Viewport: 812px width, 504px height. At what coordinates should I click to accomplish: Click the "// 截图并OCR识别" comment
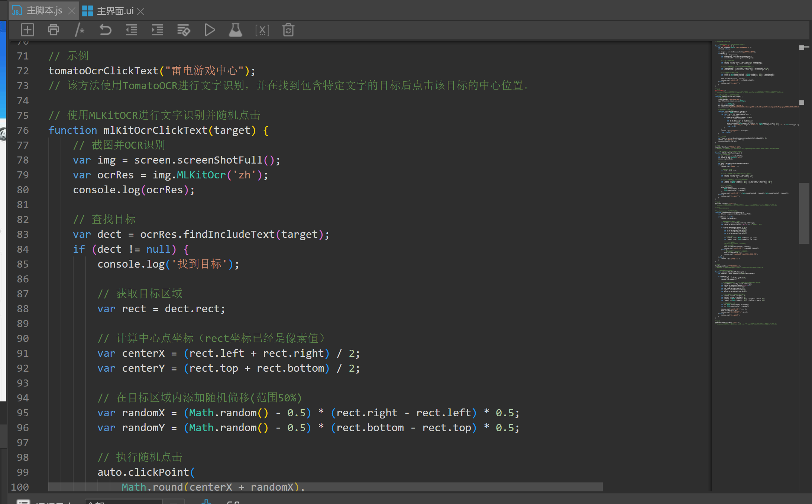(x=119, y=145)
